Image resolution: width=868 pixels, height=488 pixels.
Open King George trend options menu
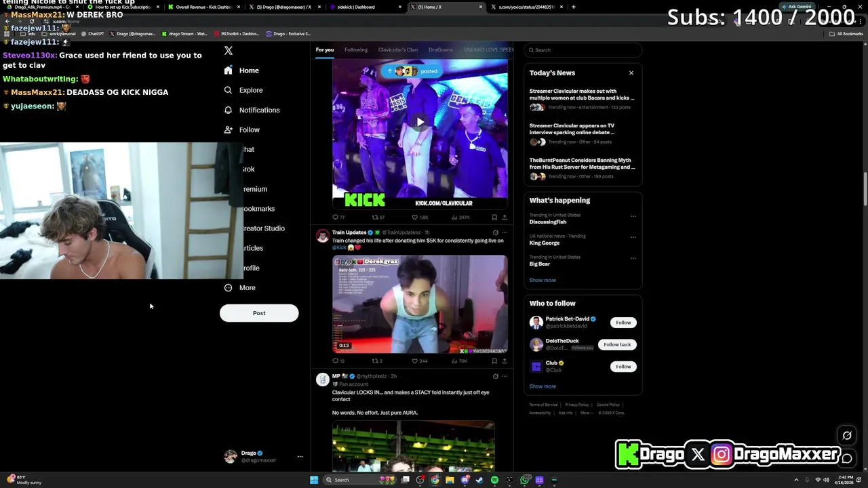coord(633,237)
